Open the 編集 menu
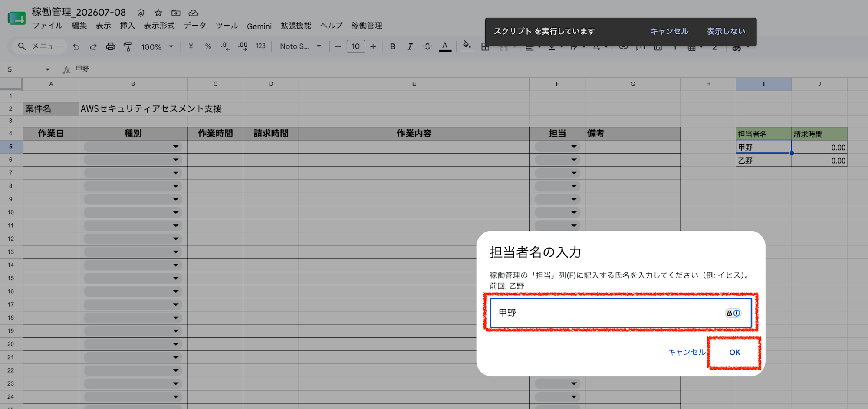 79,26
